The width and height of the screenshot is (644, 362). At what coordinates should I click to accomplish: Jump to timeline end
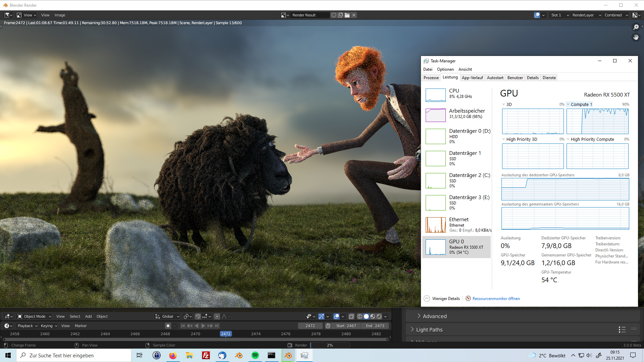(x=217, y=326)
